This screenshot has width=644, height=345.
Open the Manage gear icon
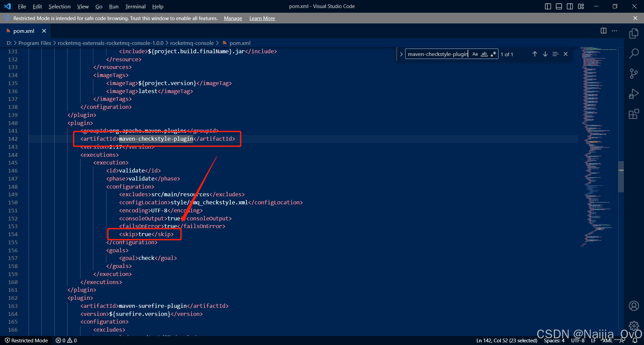click(634, 325)
